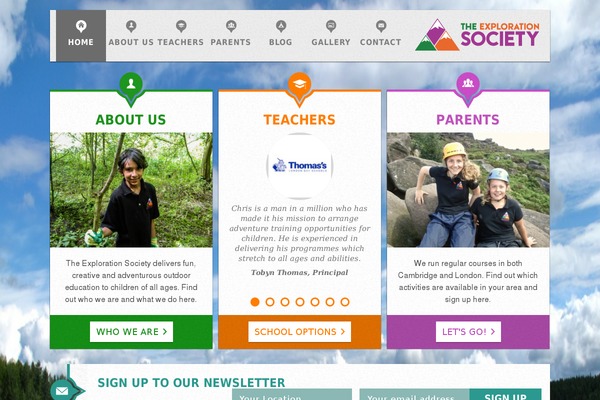The width and height of the screenshot is (600, 400).
Task: Click the Home pin icon in navigation
Action: tap(81, 26)
